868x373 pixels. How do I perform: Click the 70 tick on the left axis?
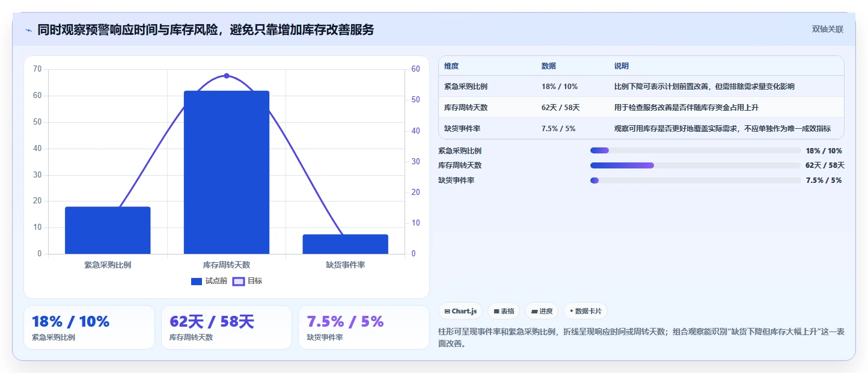[x=37, y=69]
